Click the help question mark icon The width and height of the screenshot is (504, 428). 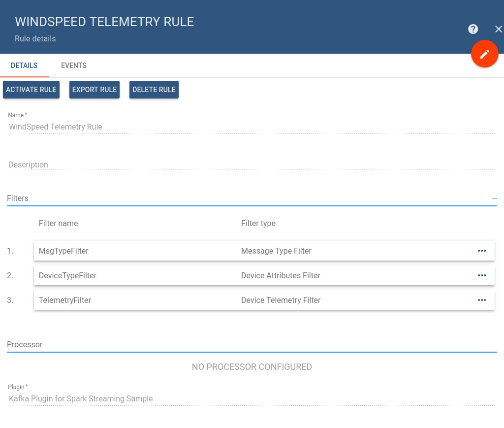pyautogui.click(x=473, y=29)
